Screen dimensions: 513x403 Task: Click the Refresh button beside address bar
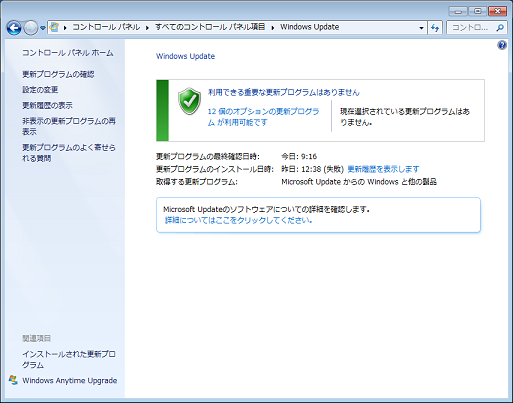(435, 28)
